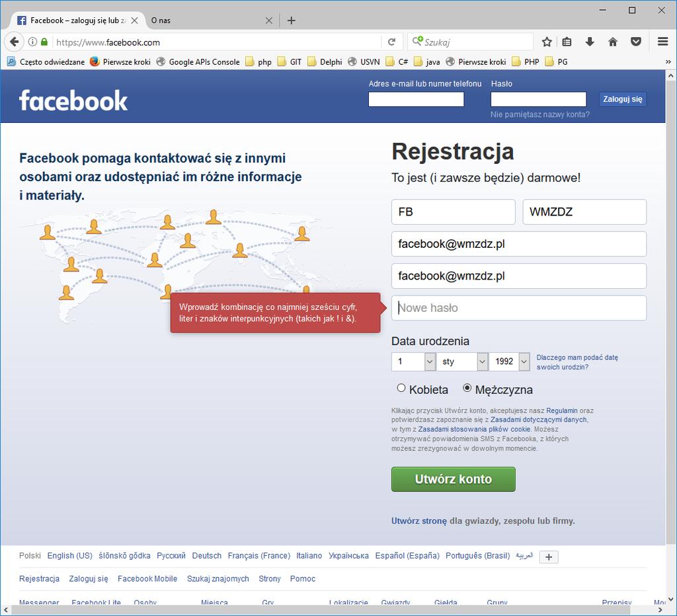
Task: Open the Delphi bookmark folder
Action: tap(325, 61)
